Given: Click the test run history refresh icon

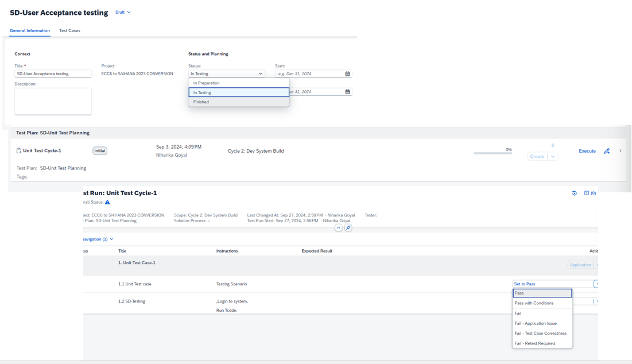Looking at the screenshot, I should pos(575,193).
